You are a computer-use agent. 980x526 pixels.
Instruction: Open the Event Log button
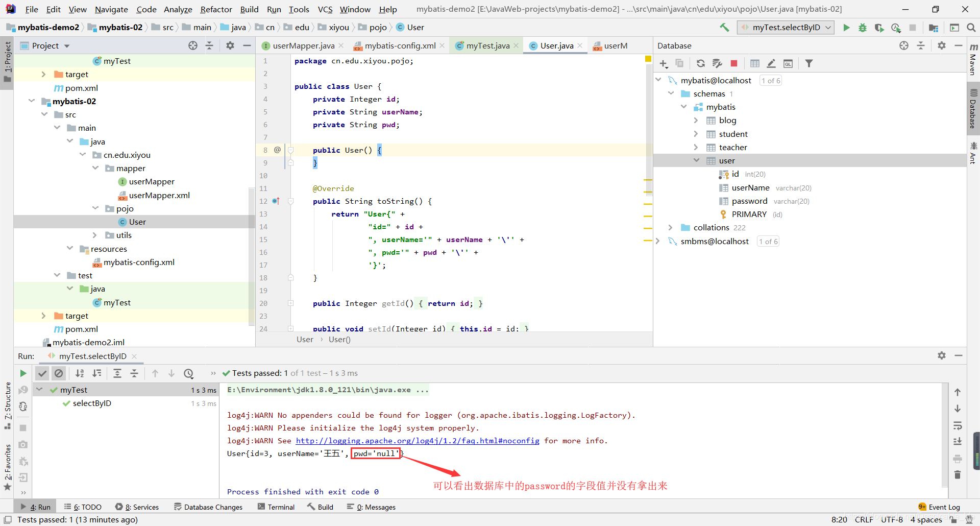[x=939, y=507]
